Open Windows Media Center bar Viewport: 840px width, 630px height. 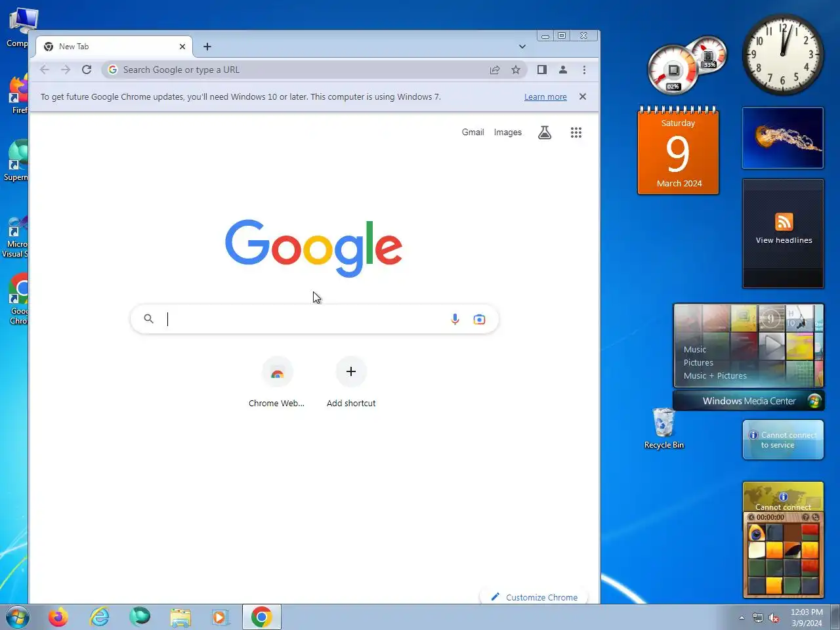coord(749,401)
